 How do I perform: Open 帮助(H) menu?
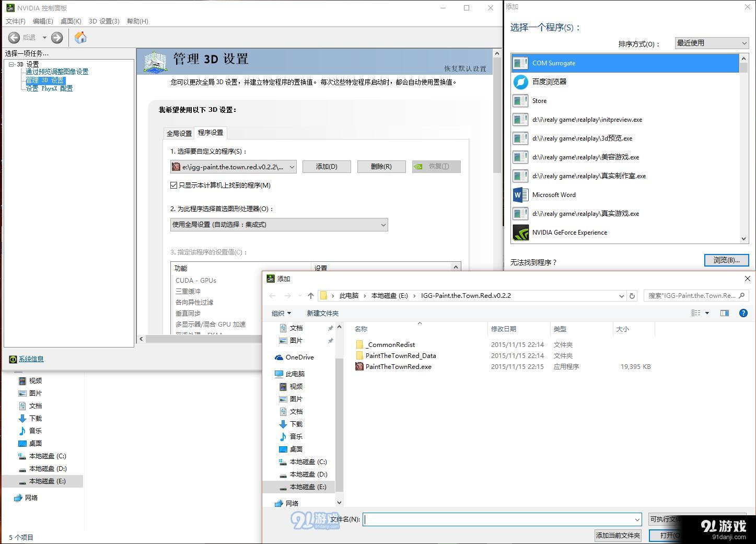pos(137,21)
